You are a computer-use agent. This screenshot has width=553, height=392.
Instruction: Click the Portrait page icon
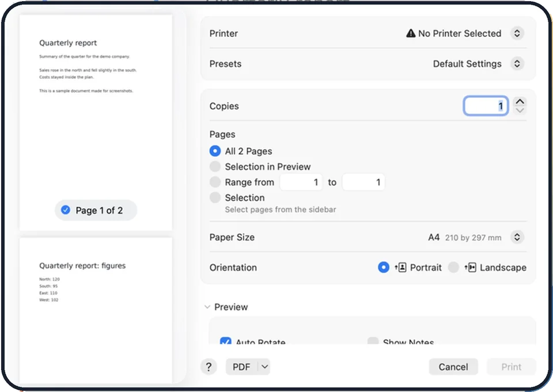401,267
